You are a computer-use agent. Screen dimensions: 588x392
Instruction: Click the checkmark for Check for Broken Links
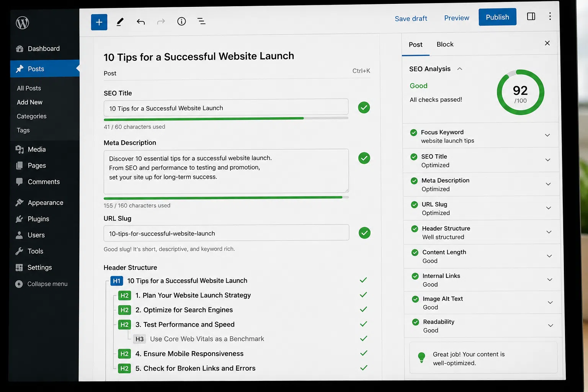(x=364, y=367)
